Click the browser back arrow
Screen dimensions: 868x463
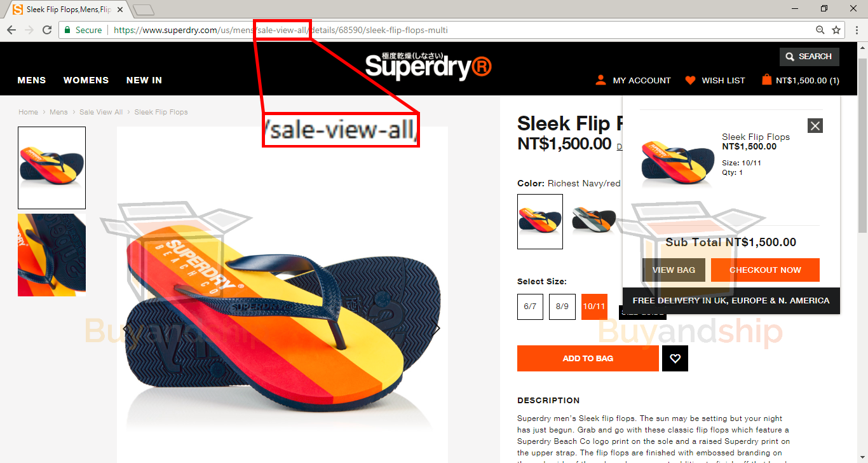11,30
